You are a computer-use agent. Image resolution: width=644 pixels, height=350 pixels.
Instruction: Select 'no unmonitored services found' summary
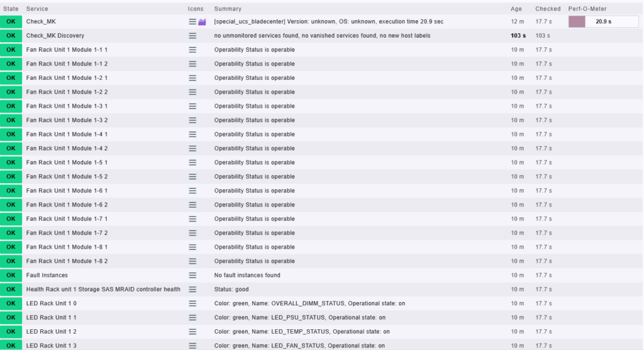(x=322, y=35)
